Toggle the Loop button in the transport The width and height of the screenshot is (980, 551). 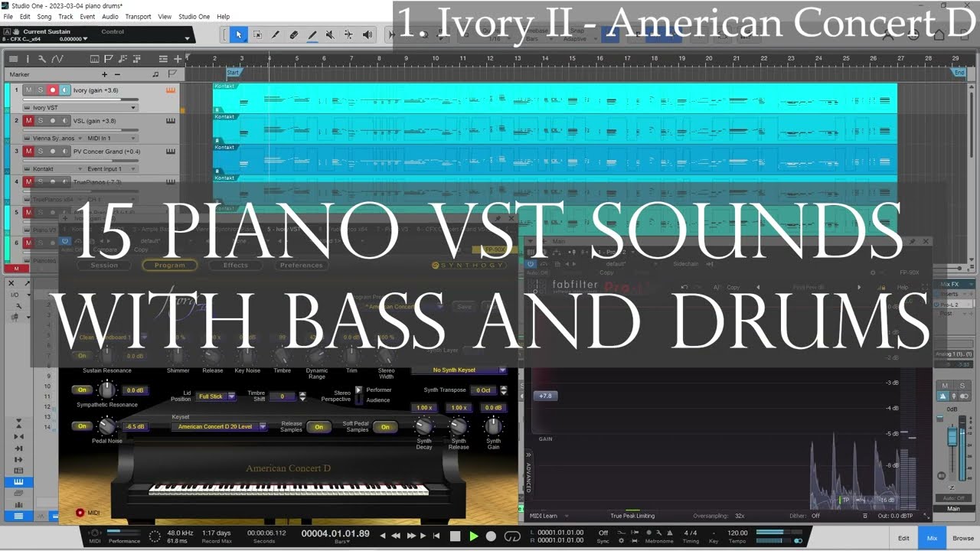click(x=512, y=536)
